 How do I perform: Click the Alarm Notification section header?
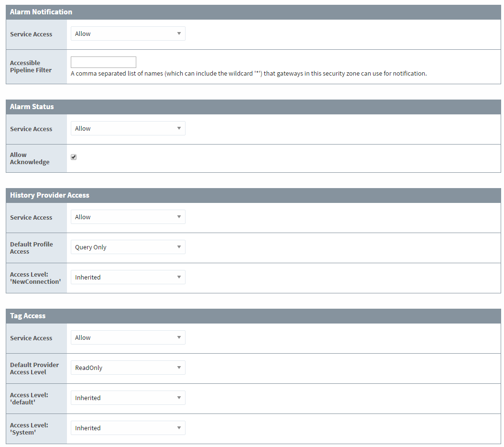(41, 12)
